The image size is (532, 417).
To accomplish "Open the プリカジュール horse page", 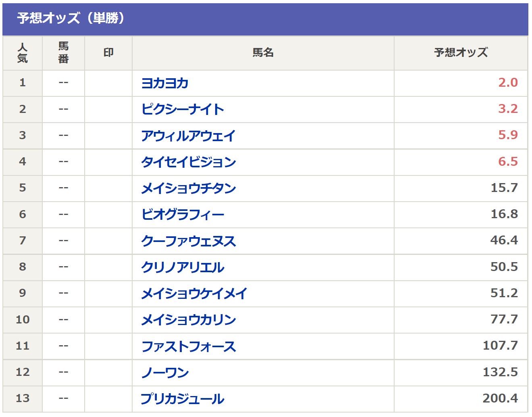I will [x=183, y=398].
